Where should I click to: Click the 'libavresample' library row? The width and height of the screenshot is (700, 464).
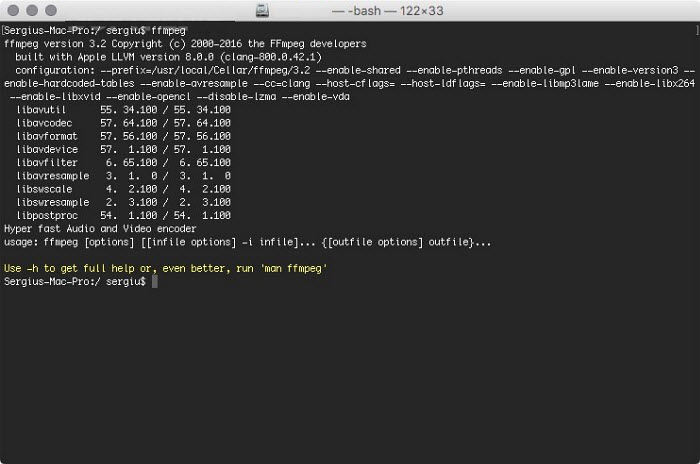click(x=124, y=176)
